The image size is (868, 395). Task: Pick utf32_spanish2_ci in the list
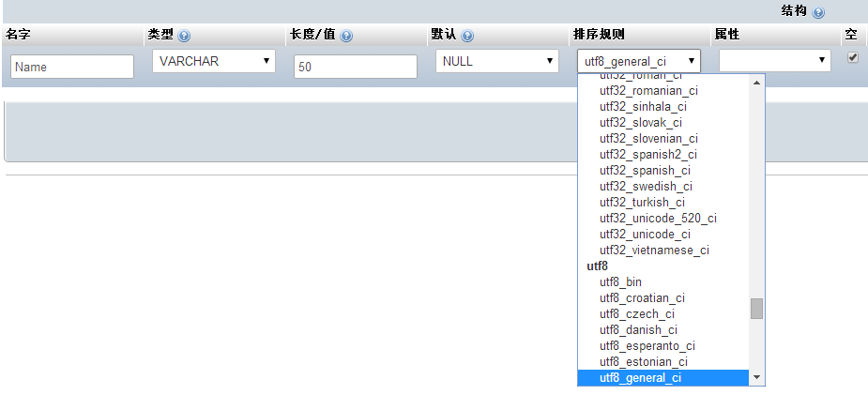coord(663,155)
